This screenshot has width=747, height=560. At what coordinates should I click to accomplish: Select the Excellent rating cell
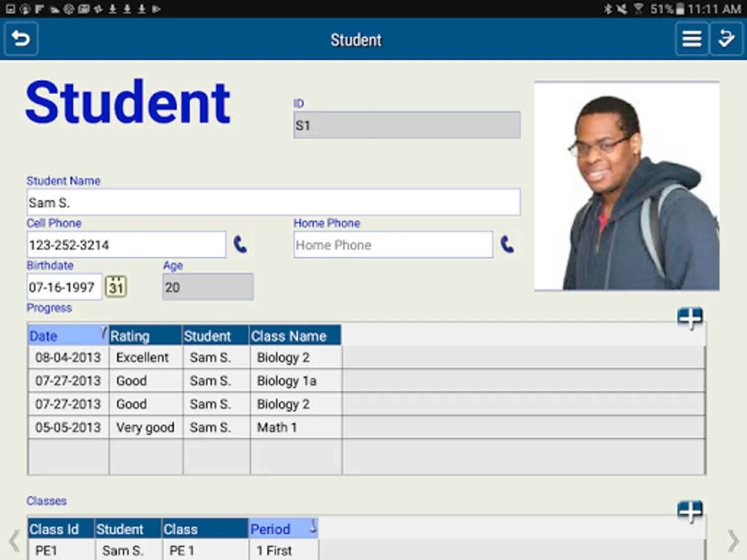pyautogui.click(x=146, y=357)
